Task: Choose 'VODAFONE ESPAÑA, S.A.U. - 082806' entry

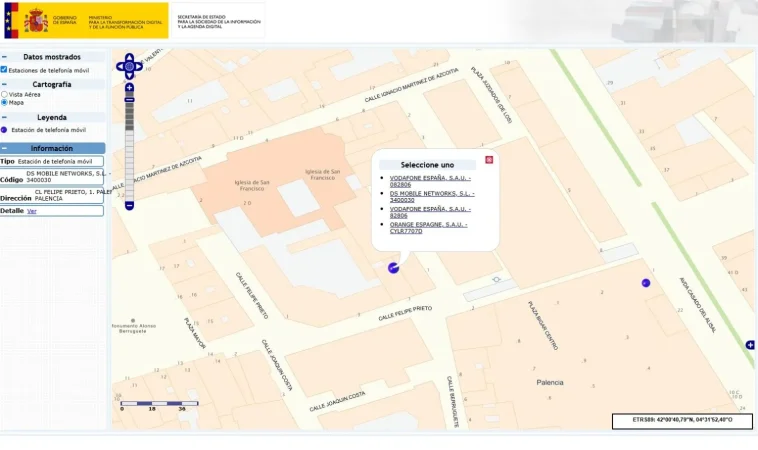Action: tap(430, 180)
